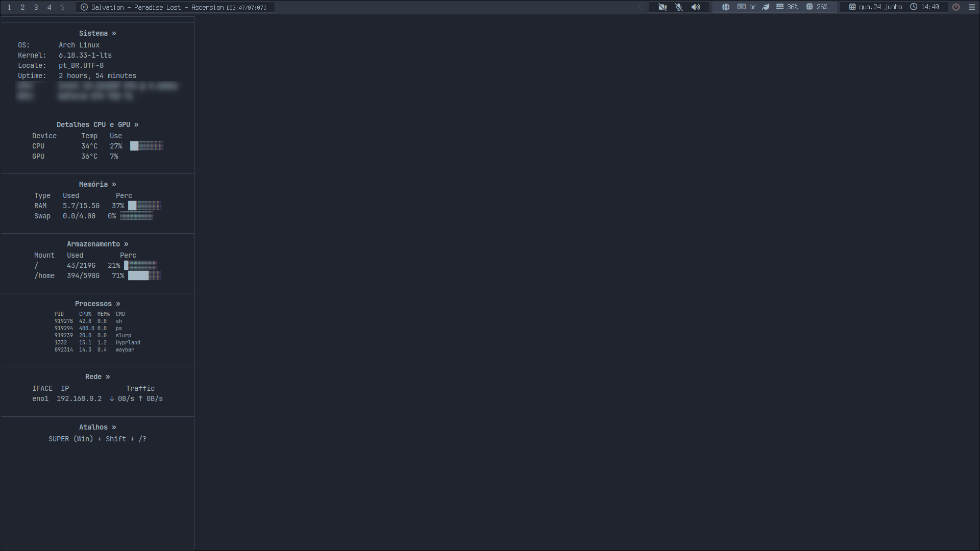This screenshot has height=551, width=980.
Task: Click the CPU chip icon in bar
Action: (810, 7)
